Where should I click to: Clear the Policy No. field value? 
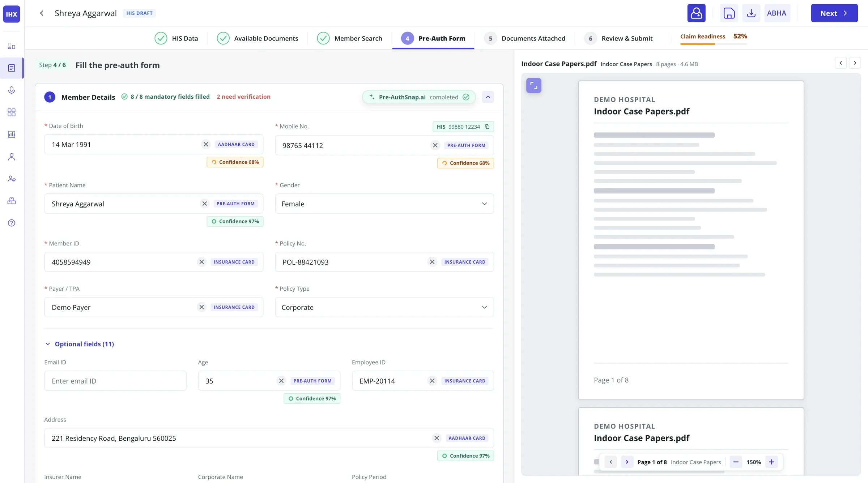click(x=432, y=262)
